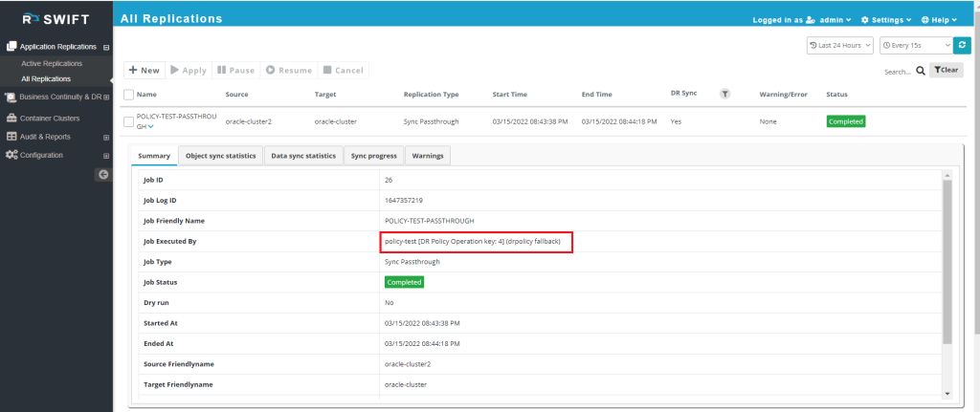980x412 pixels.
Task: Open the Last 24 Hours time range dropdown
Action: click(x=840, y=46)
